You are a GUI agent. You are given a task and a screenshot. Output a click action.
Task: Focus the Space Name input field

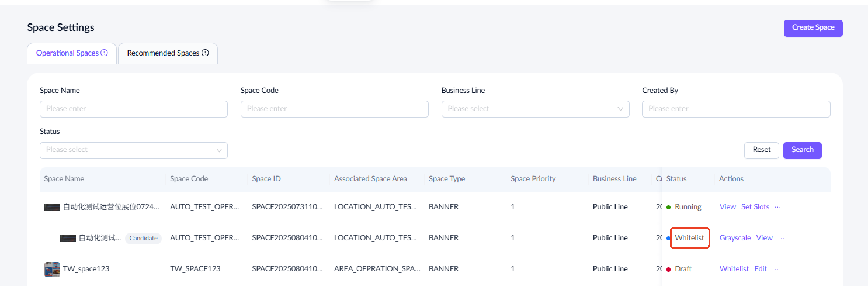pos(133,109)
